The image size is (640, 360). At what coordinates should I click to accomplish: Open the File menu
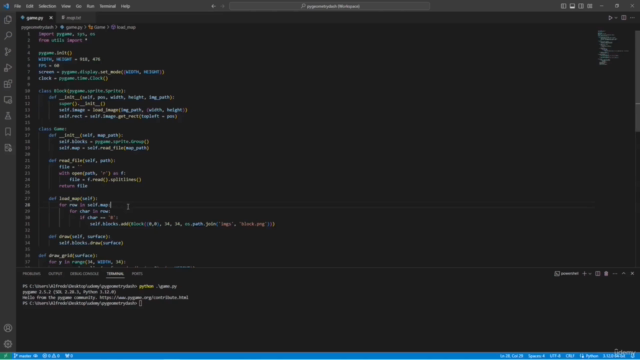(17, 6)
